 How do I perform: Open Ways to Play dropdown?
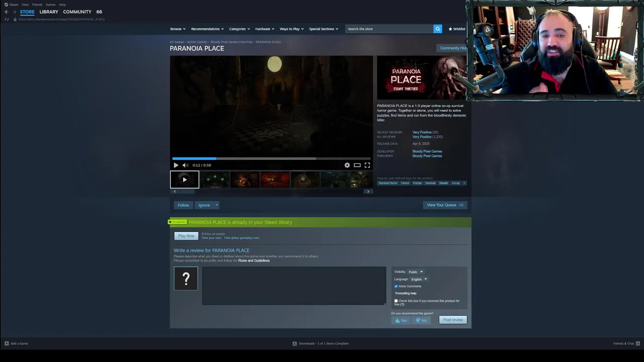(292, 29)
